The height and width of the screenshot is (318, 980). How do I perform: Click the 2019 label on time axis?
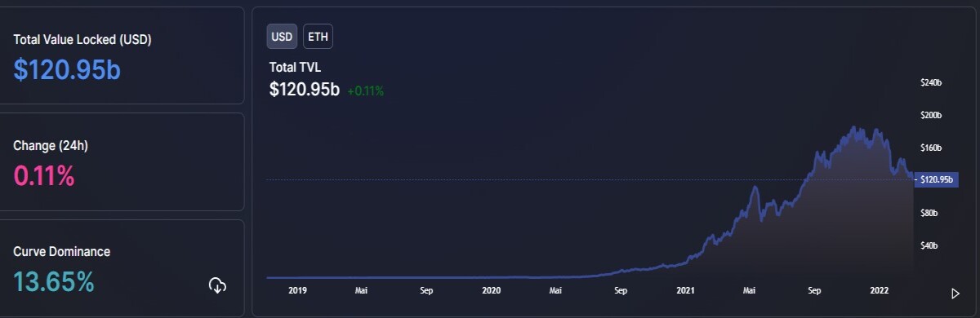point(297,289)
